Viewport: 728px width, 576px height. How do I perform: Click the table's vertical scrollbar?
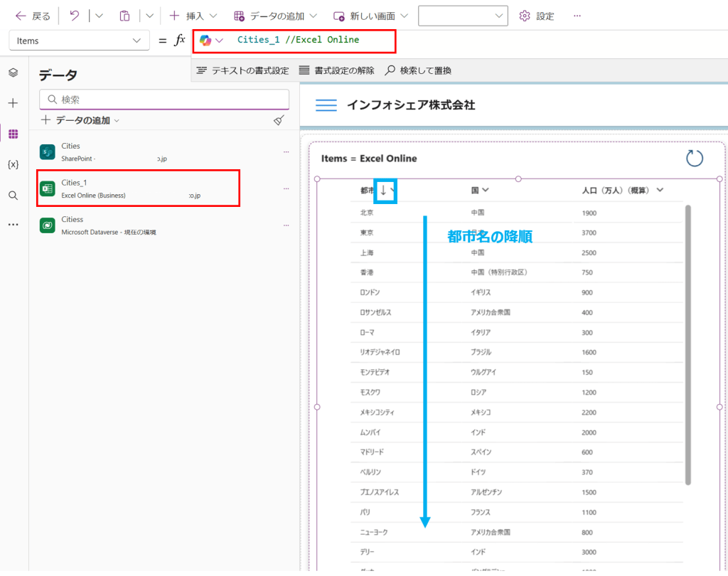pyautogui.click(x=687, y=345)
